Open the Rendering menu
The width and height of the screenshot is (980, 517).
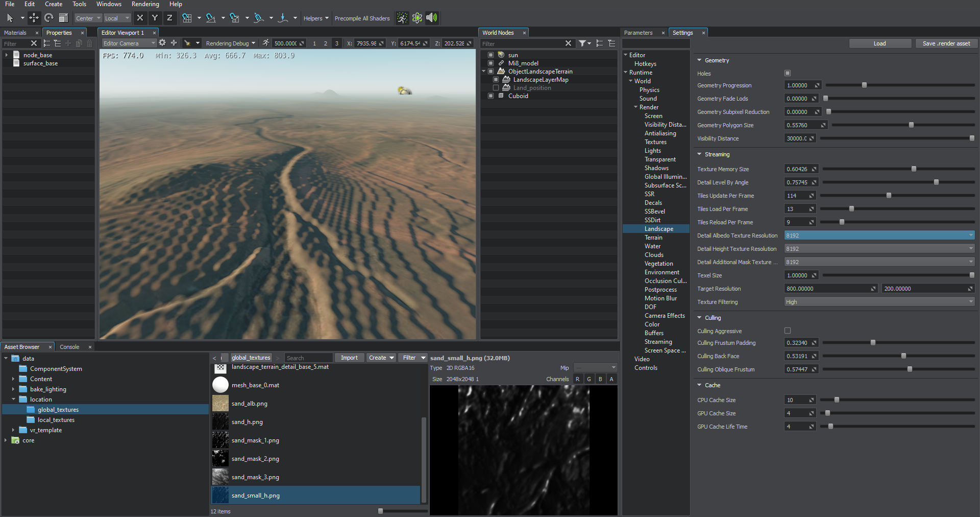pos(145,4)
